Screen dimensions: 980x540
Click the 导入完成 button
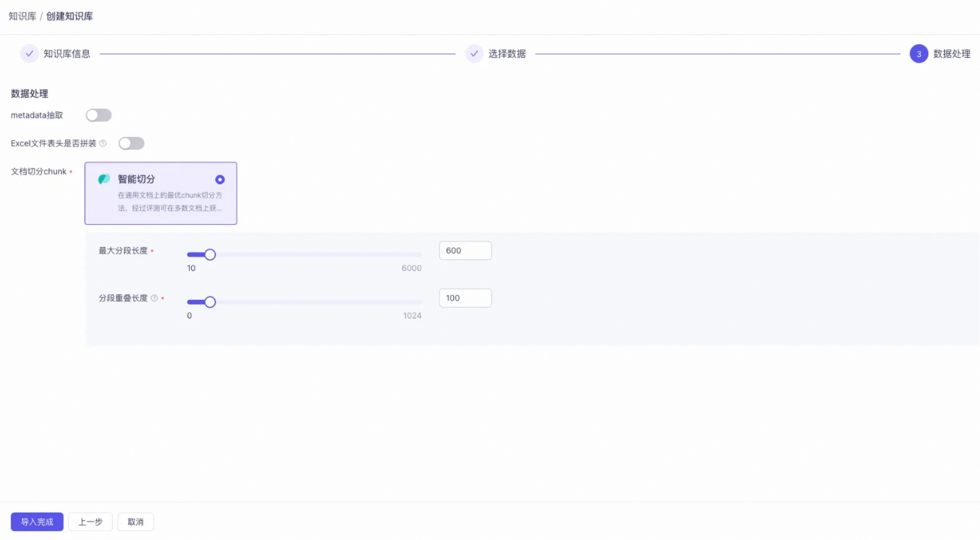coord(37,522)
